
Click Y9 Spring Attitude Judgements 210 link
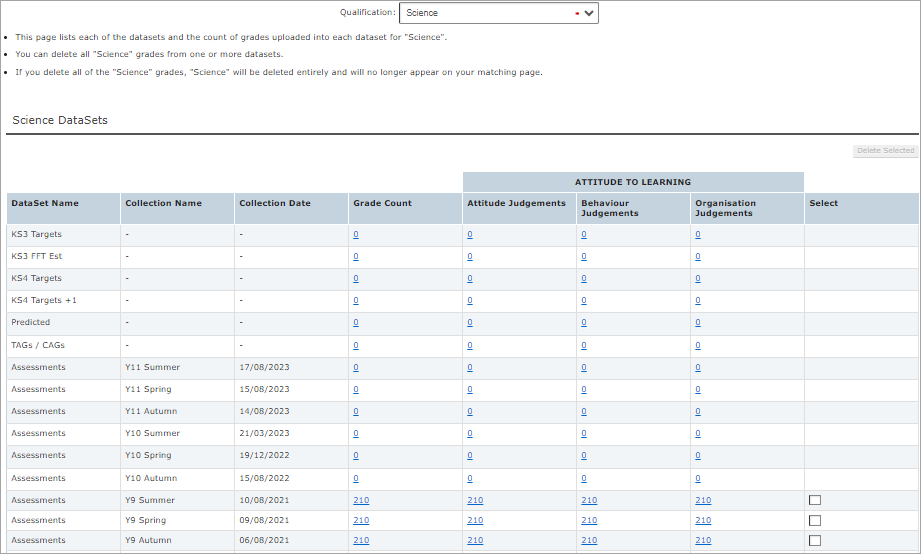pos(475,520)
